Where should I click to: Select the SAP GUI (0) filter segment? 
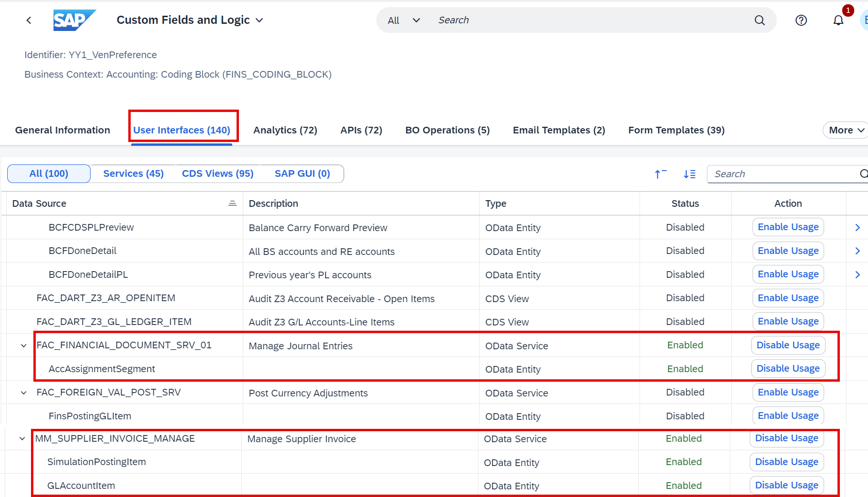(x=302, y=173)
